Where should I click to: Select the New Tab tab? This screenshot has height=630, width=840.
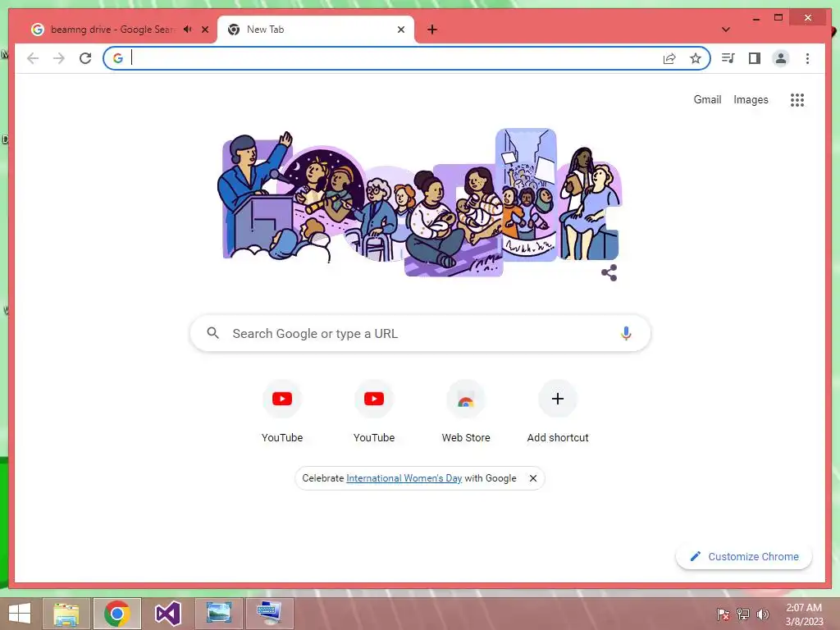click(315, 30)
